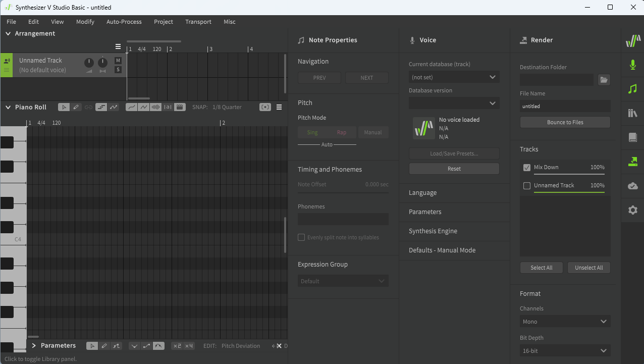
Task: Click the Unnamed Track volume knob
Action: coord(89,63)
